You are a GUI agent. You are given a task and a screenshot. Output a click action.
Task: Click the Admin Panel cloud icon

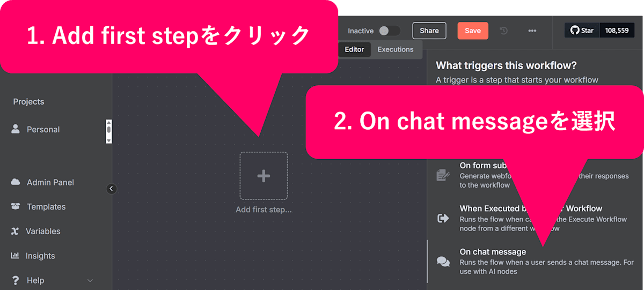tap(16, 182)
